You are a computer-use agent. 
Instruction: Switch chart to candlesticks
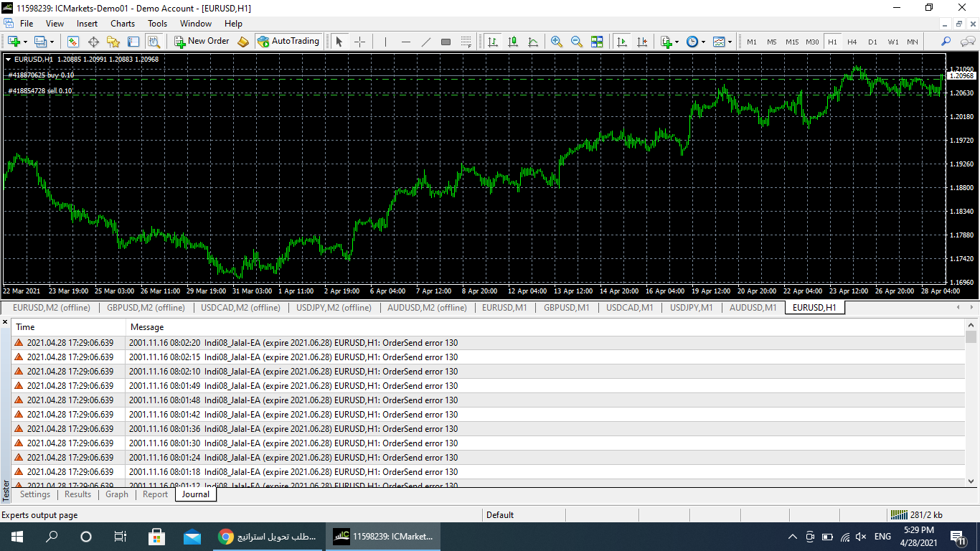coord(513,42)
